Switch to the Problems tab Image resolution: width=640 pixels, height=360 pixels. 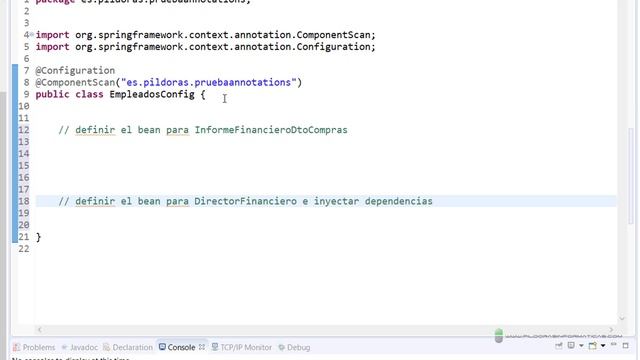[x=34, y=347]
